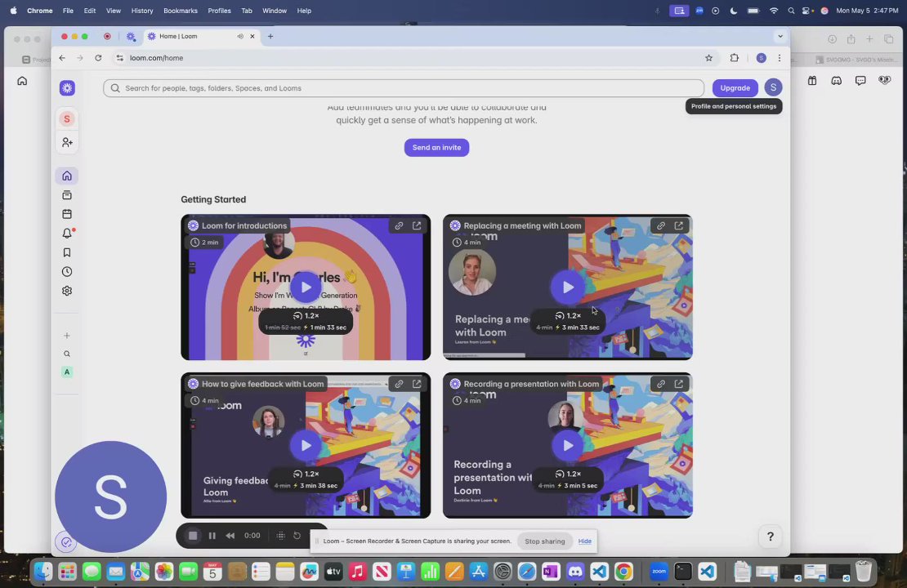Image resolution: width=907 pixels, height=588 pixels.
Task: Change speed on 1.2× of Replacing a meeting
Action: (567, 316)
